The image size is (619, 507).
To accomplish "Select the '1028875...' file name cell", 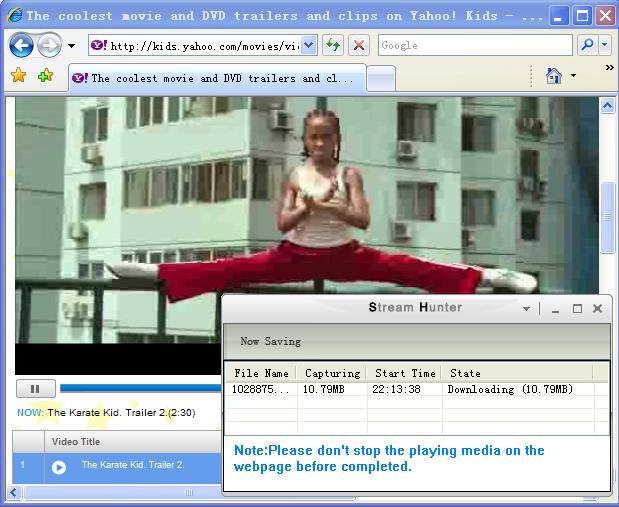I will [x=261, y=389].
